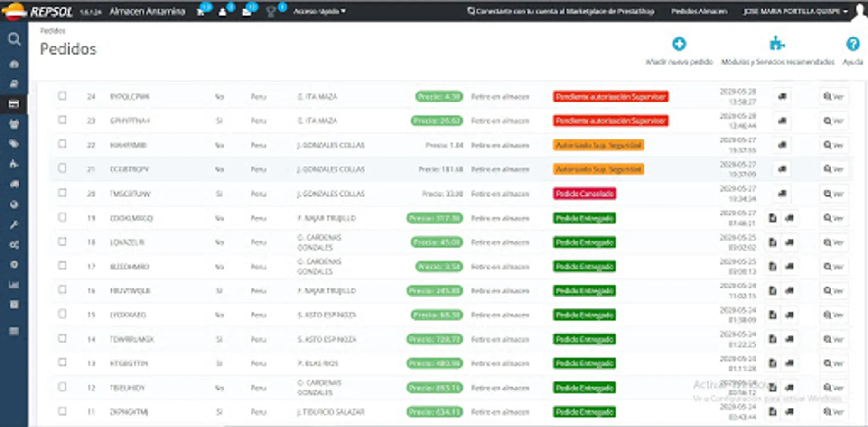Click the Ver button for order 24

[834, 97]
